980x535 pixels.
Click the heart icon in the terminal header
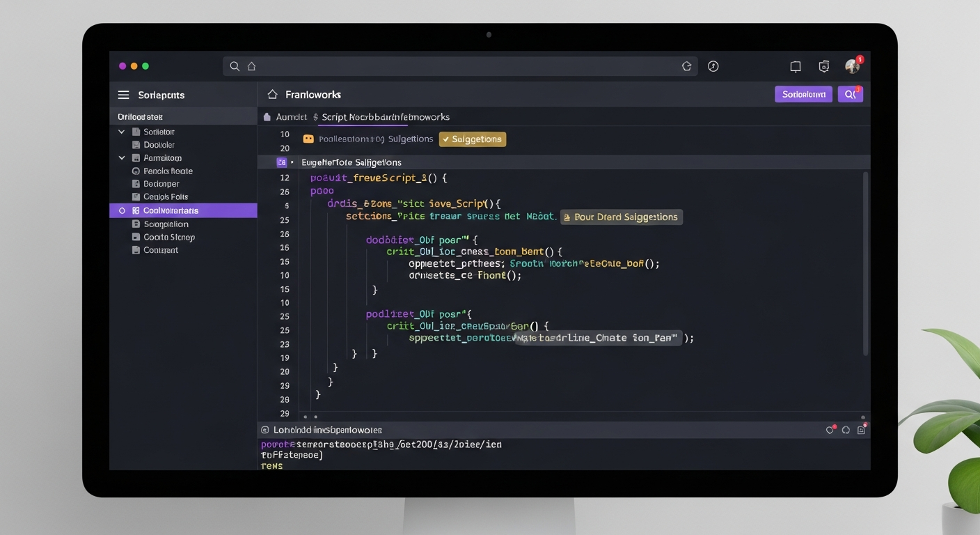click(830, 431)
